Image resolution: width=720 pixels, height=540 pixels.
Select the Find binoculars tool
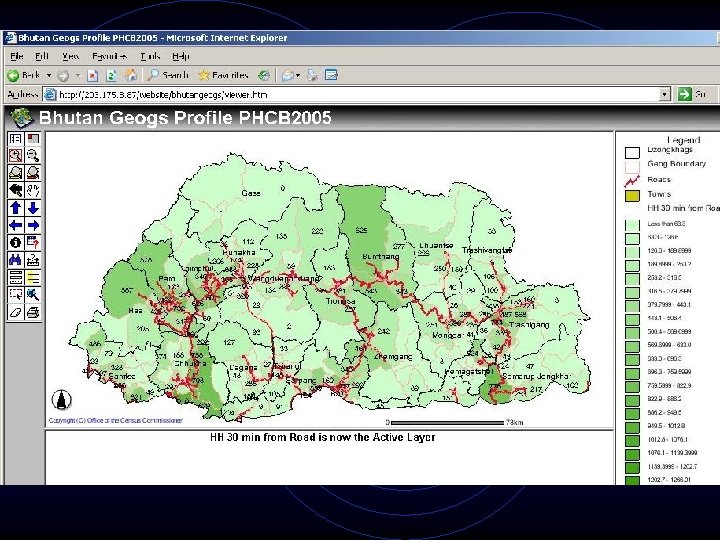point(16,260)
